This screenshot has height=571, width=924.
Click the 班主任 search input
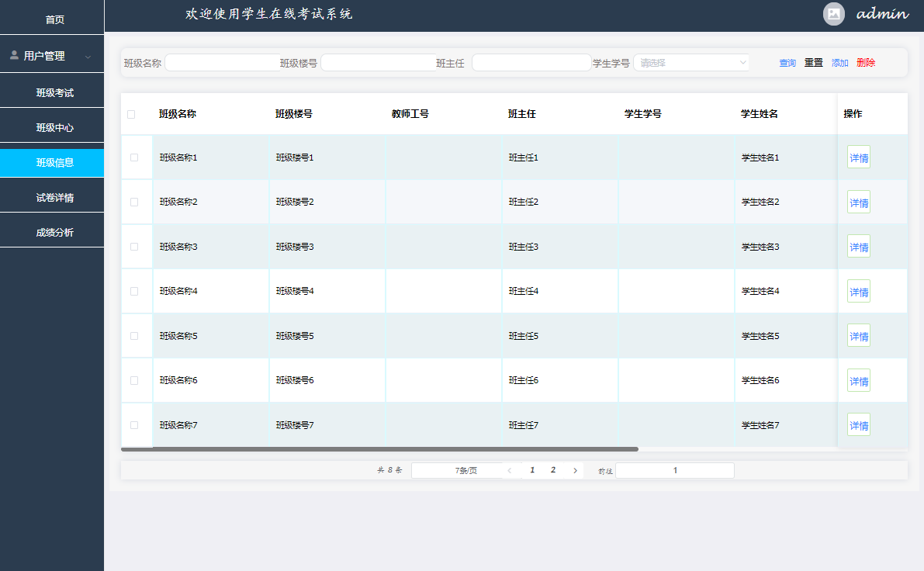(x=531, y=63)
